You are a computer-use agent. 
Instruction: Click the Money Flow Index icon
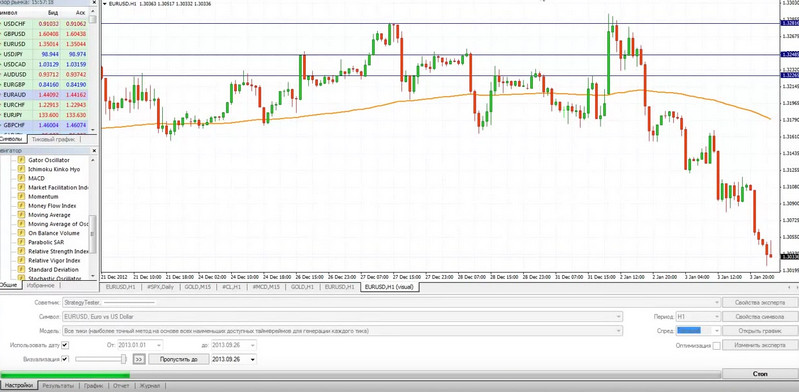click(21, 205)
